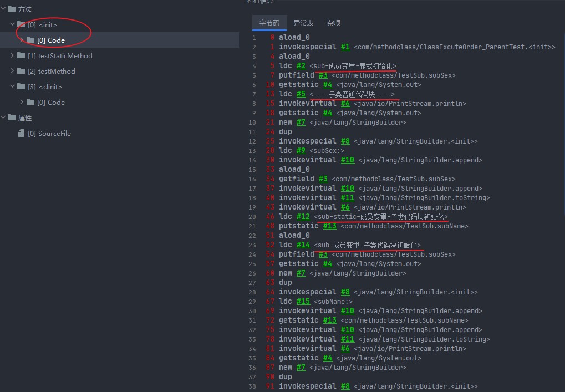
Task: Follow link #10 on invokevirtual line 14
Action: click(x=347, y=160)
